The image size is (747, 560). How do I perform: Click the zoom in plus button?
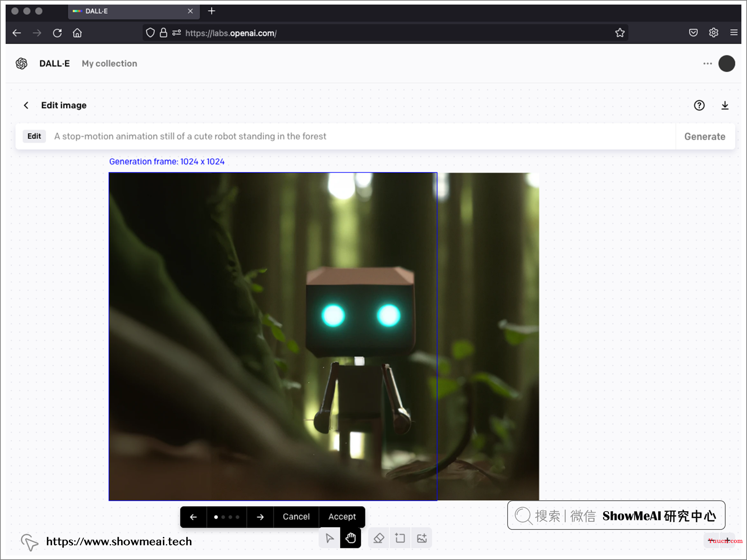727,540
